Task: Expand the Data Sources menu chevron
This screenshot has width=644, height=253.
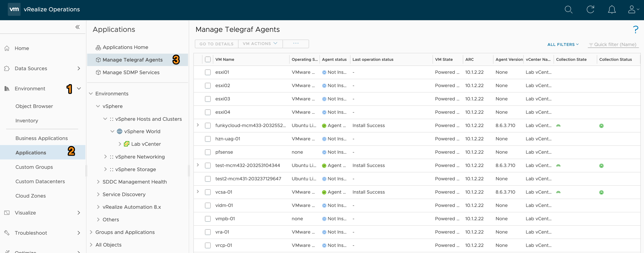Action: 79,68
